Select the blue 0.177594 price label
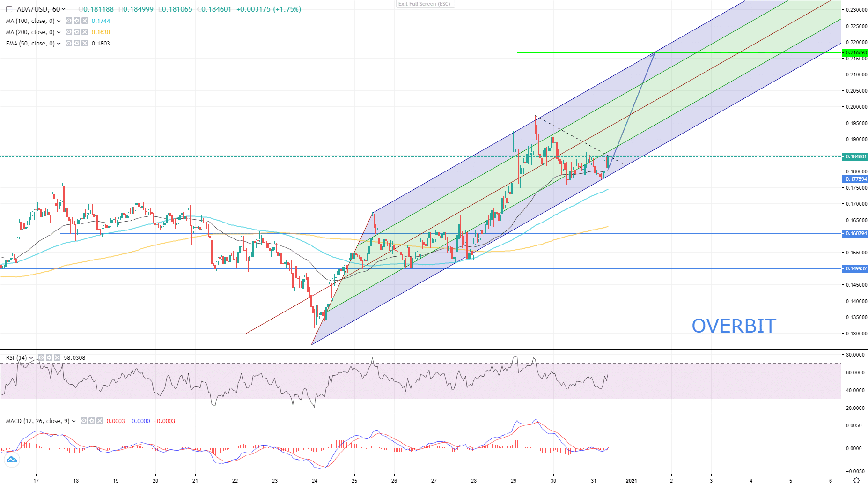 855,179
